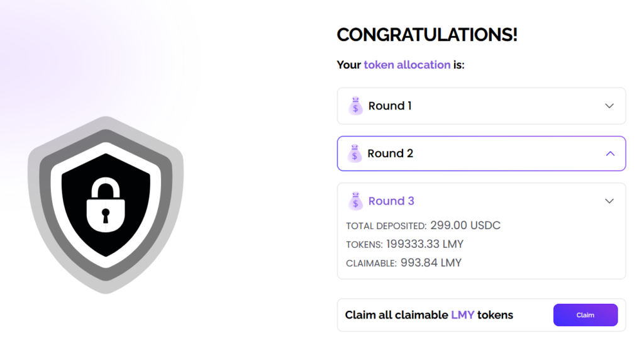
Task: Click the CLAIMABLE 993.84 LMY value
Action: point(431,263)
